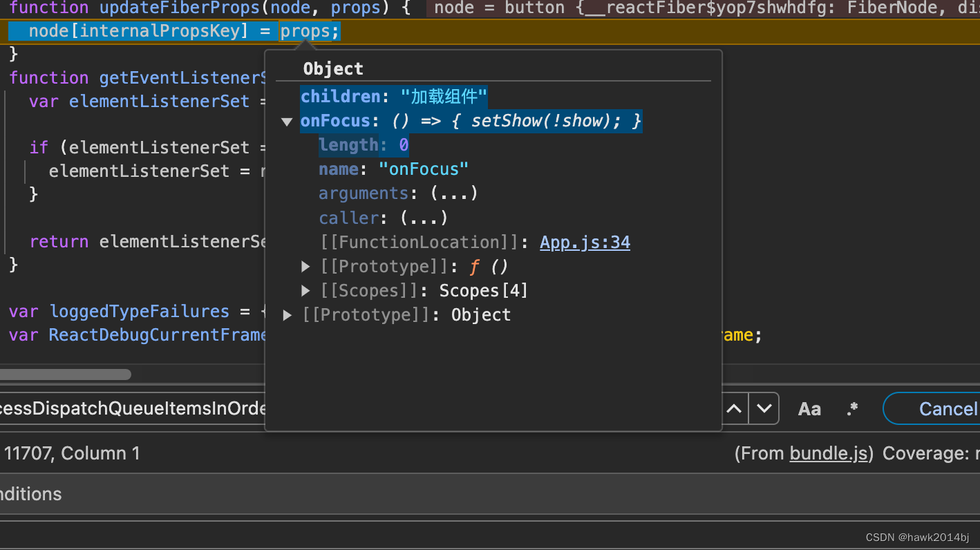Select the name: "onFocus" property
The width and height of the screenshot is (980, 550).
[x=393, y=169]
